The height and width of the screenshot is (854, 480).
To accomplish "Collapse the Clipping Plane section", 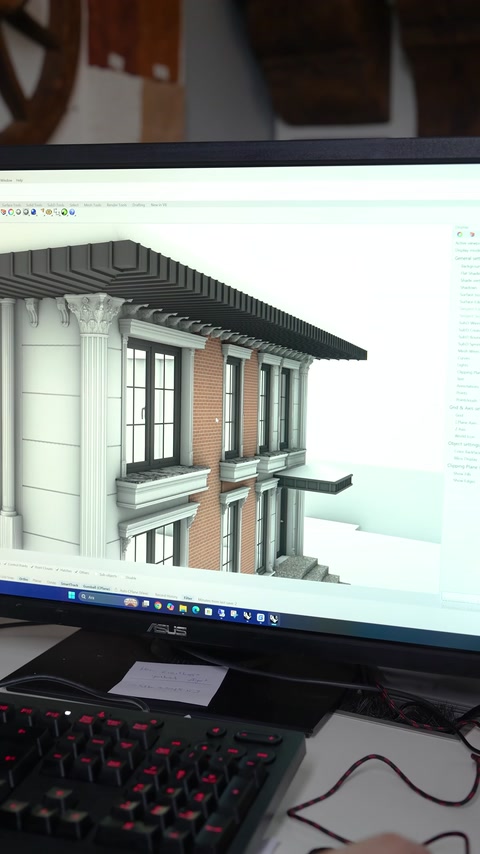I will coord(464,466).
